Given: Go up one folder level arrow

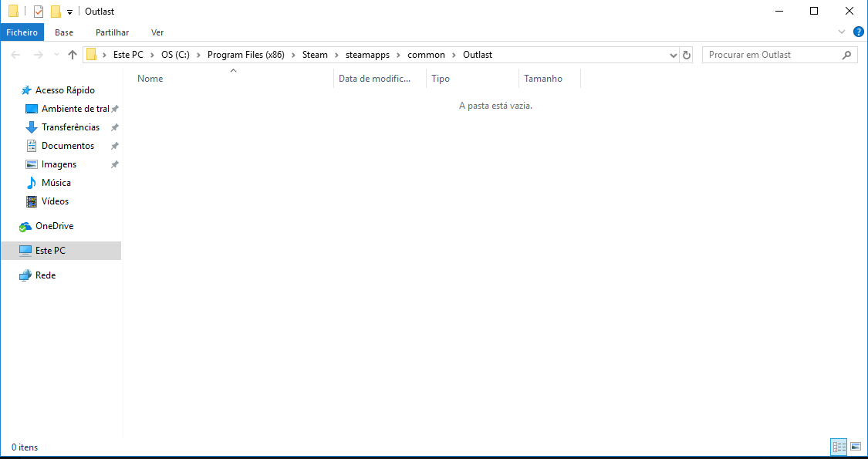Looking at the screenshot, I should [73, 55].
